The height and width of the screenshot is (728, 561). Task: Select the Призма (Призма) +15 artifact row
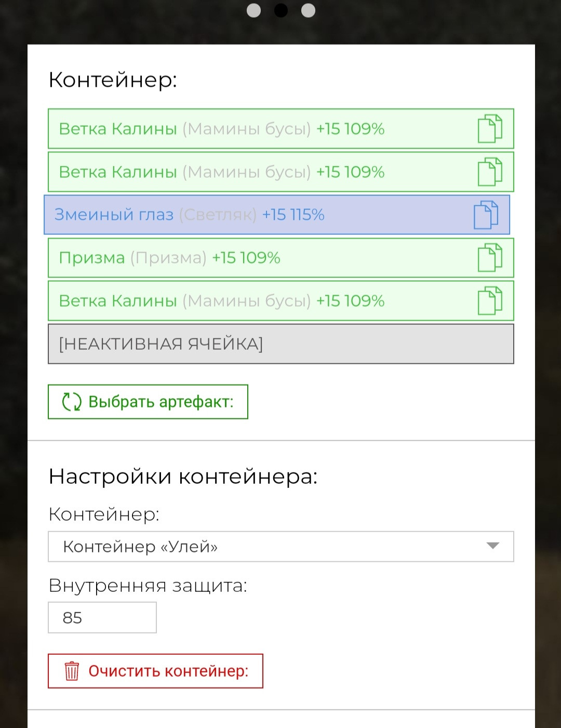tap(281, 258)
